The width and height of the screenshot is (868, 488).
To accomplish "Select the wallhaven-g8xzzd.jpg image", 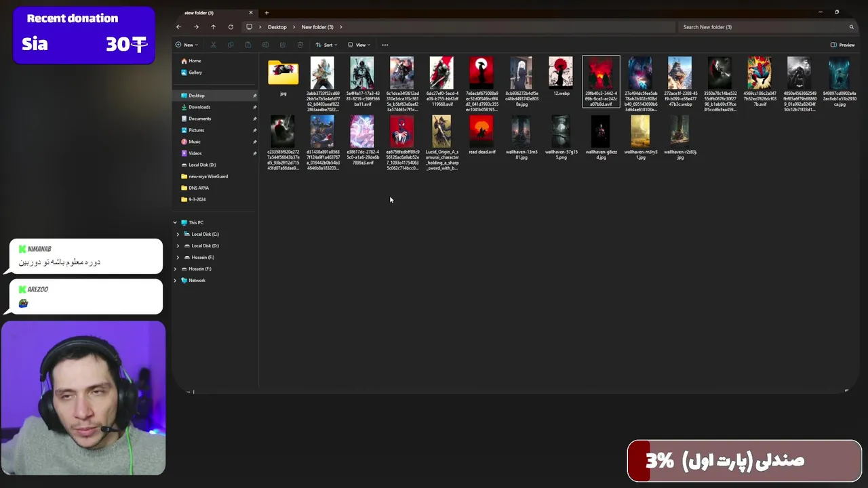I will [x=601, y=138].
